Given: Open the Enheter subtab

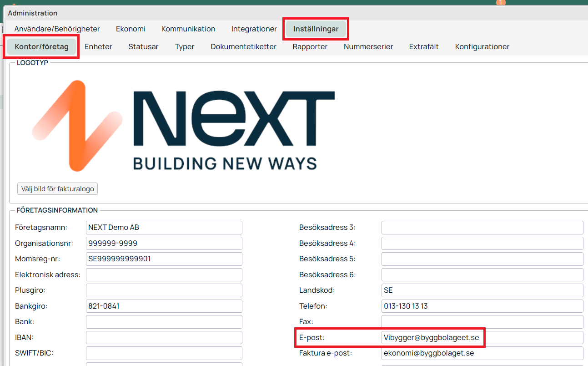Looking at the screenshot, I should pyautogui.click(x=98, y=46).
